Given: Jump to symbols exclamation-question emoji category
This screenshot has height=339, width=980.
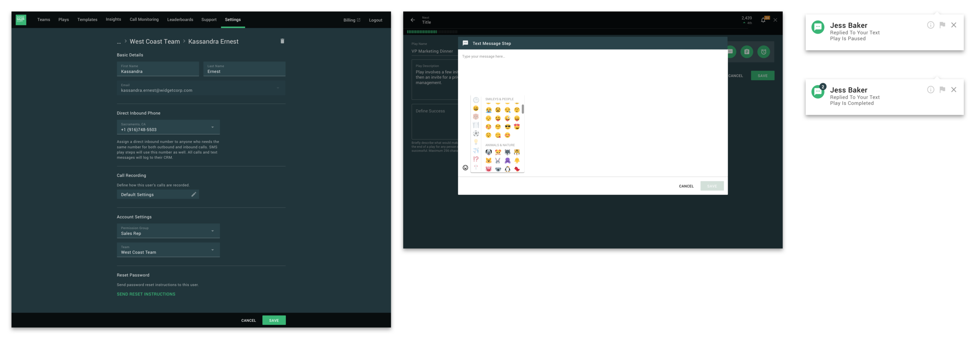Looking at the screenshot, I should point(476,159).
